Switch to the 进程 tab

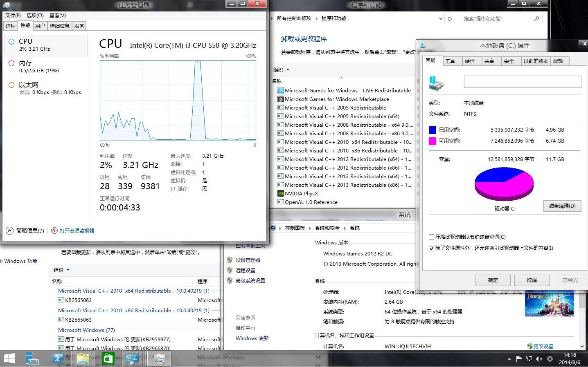(x=11, y=26)
